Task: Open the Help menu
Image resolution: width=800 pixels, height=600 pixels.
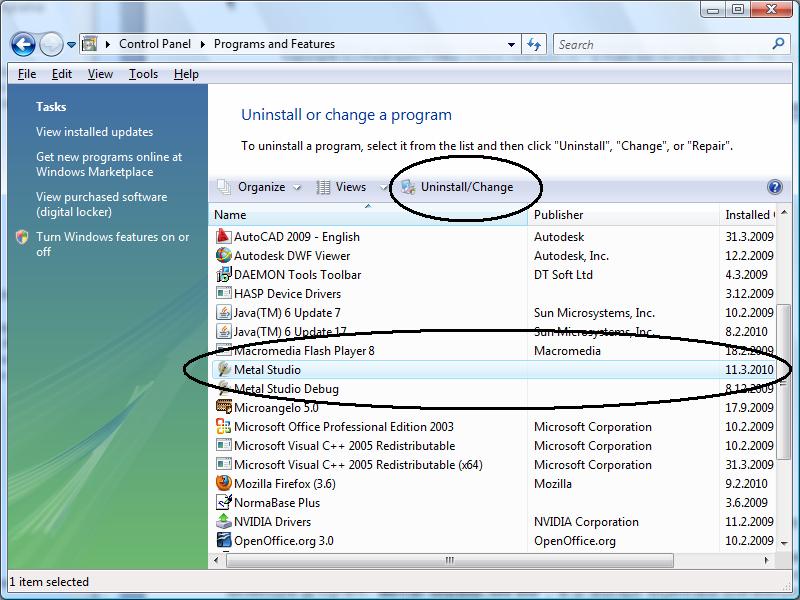Action: tap(186, 74)
